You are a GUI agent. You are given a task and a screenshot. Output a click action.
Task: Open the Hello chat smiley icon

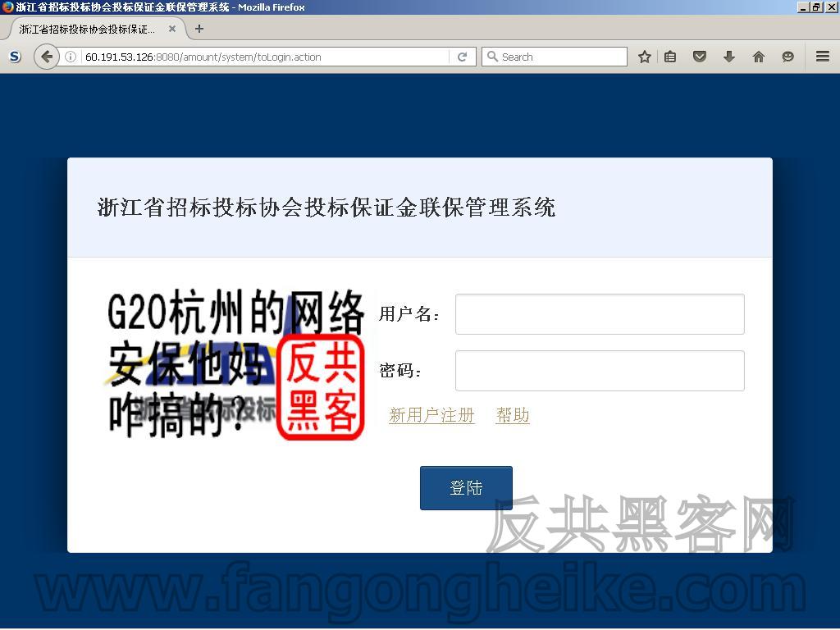coord(787,57)
